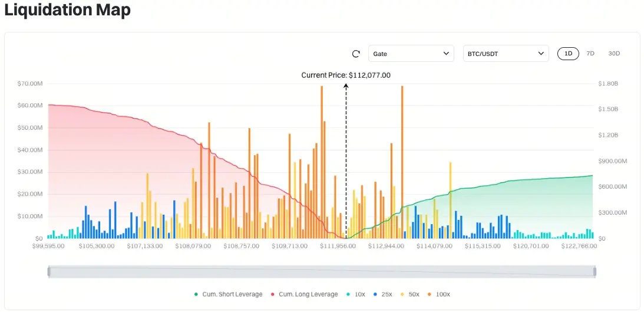Viewport: 644px width, 312px height.
Task: Click the chevron in BTC/USDT selector
Action: 541,54
